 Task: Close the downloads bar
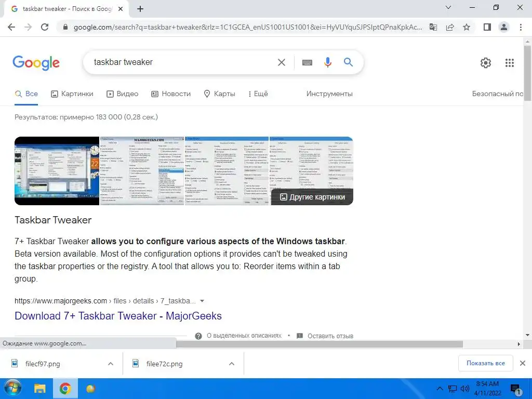click(523, 363)
